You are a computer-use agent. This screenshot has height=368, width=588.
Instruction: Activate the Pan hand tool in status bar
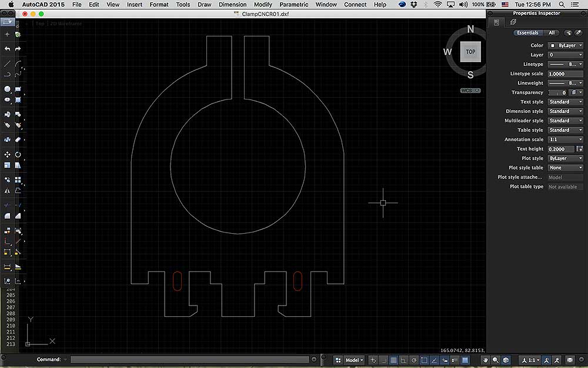485,360
